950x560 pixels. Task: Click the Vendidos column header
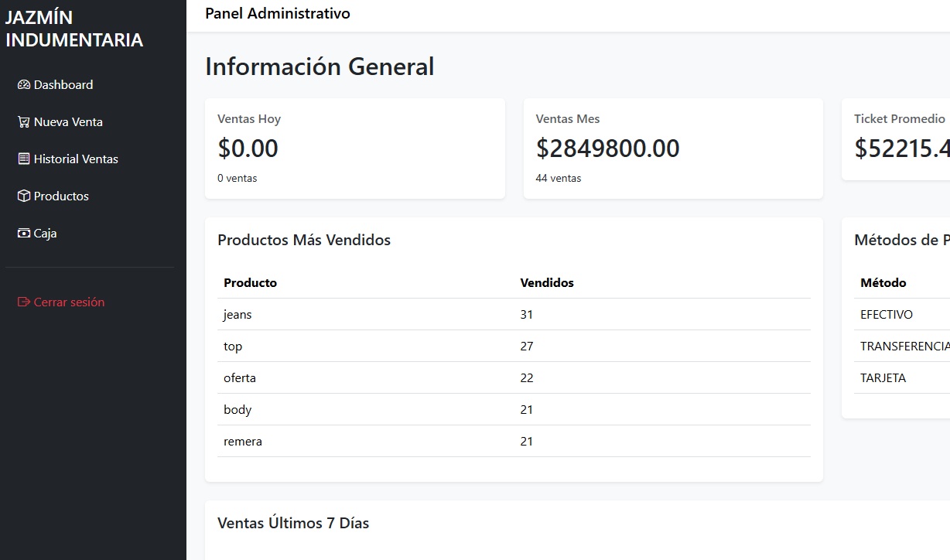point(547,283)
